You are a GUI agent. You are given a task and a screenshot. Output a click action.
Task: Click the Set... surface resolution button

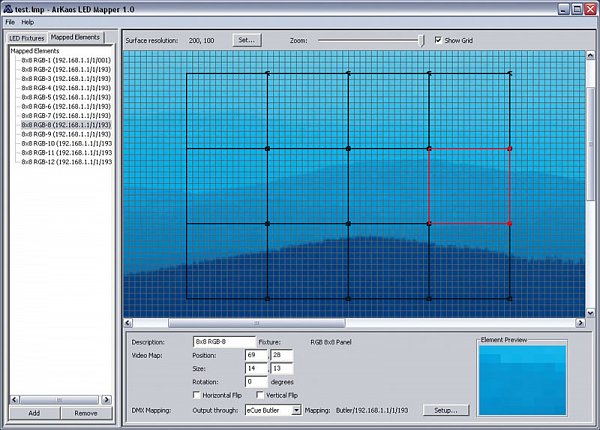(246, 40)
